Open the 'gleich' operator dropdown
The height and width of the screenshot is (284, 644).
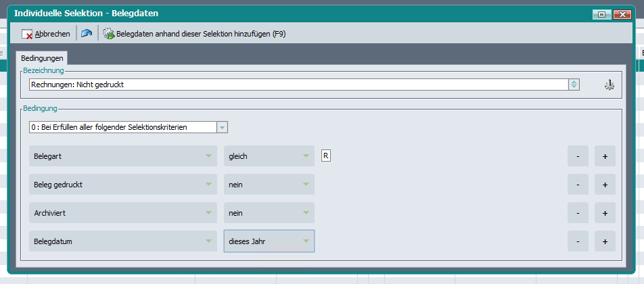(x=306, y=156)
